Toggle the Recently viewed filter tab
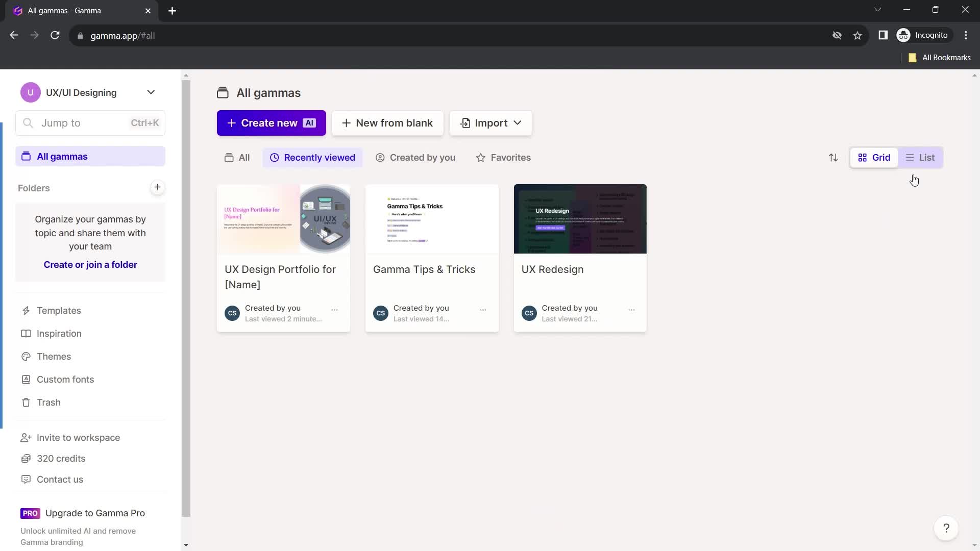This screenshot has width=980, height=551. click(x=313, y=158)
